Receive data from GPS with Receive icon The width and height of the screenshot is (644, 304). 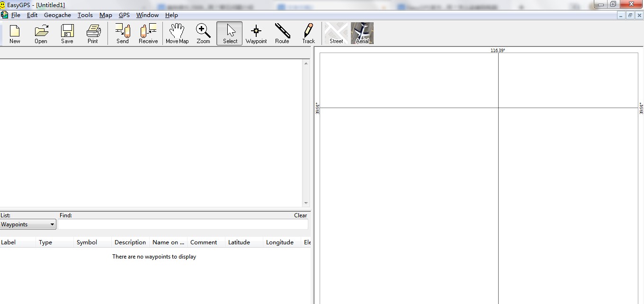click(148, 33)
